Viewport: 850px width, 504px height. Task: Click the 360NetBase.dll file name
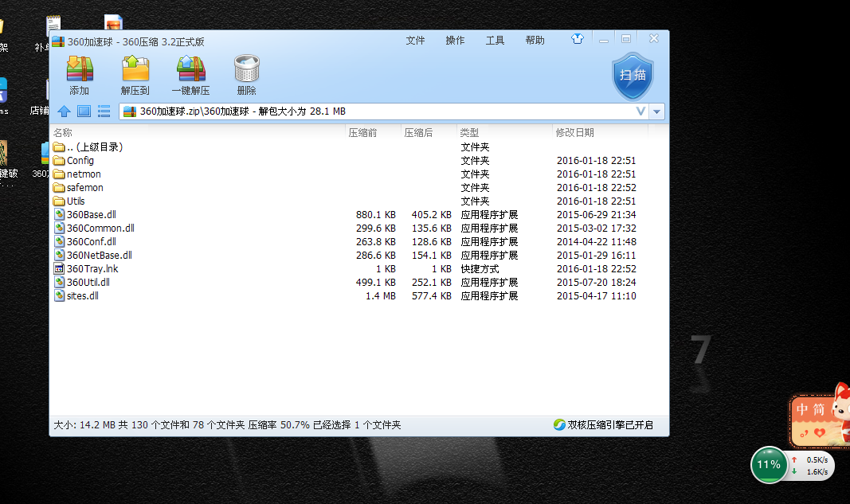click(100, 256)
